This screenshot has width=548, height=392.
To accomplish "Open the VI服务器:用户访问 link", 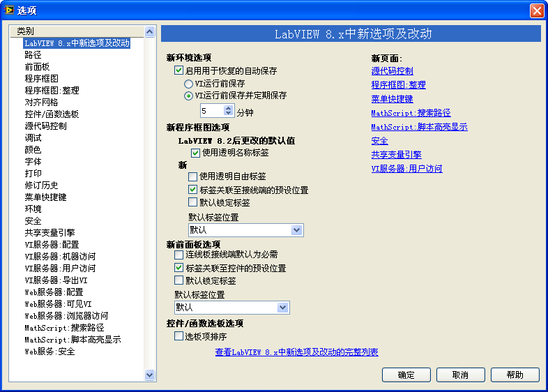I will [x=406, y=169].
